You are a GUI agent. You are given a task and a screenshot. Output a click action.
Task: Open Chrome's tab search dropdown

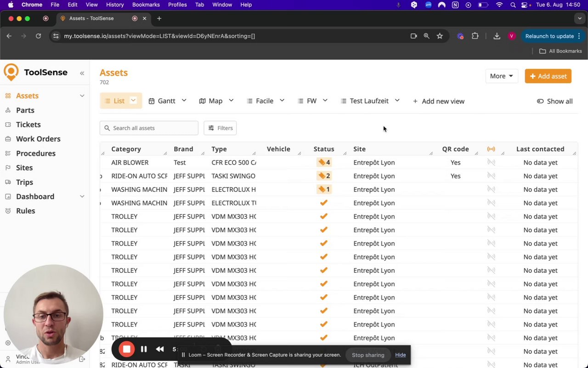pos(579,18)
